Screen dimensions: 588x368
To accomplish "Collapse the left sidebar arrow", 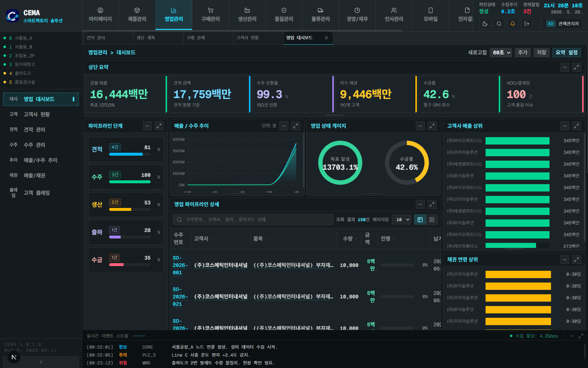I will coord(41,362).
